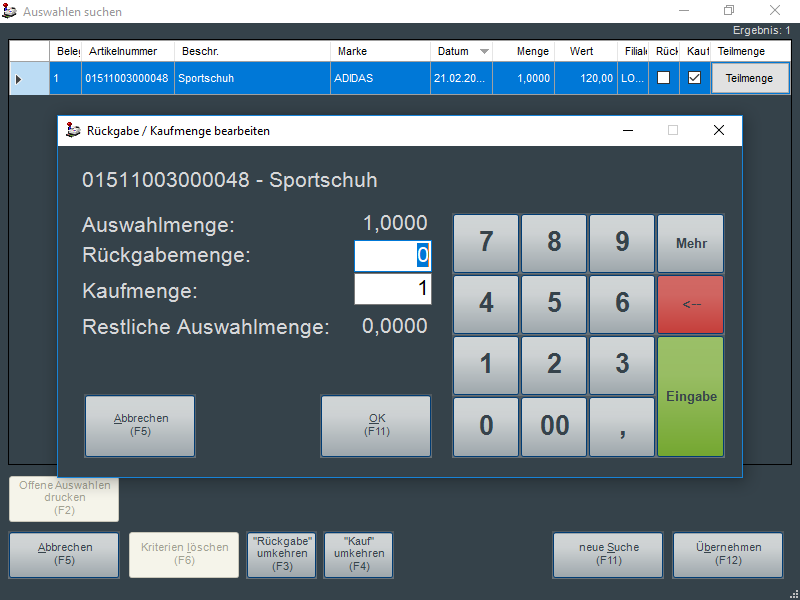Viewport: 800px width, 600px height.
Task: Tap the double zero 00 key
Action: (x=554, y=426)
